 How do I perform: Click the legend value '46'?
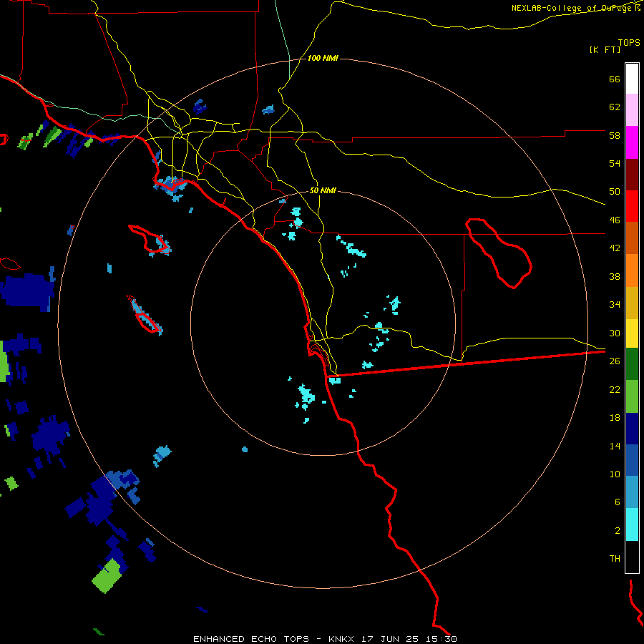(615, 220)
